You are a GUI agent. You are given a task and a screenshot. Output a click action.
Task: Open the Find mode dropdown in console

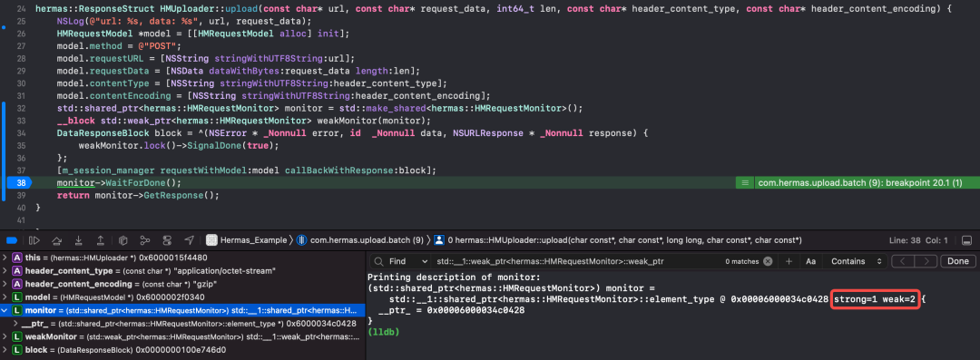(x=408, y=261)
